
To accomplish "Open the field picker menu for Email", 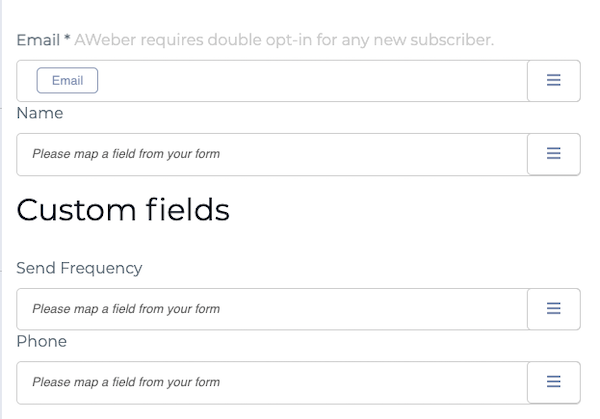I will [553, 81].
